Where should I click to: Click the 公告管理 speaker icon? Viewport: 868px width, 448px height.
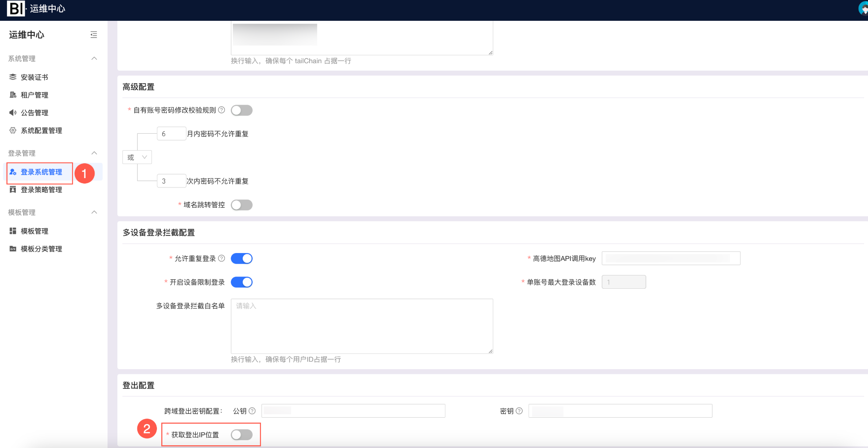pos(13,113)
